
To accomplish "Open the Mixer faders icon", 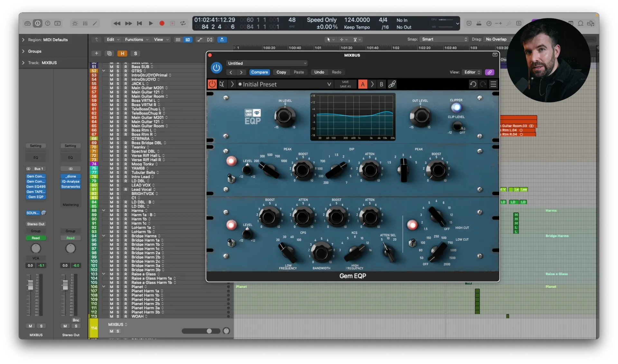I will 85,23.
